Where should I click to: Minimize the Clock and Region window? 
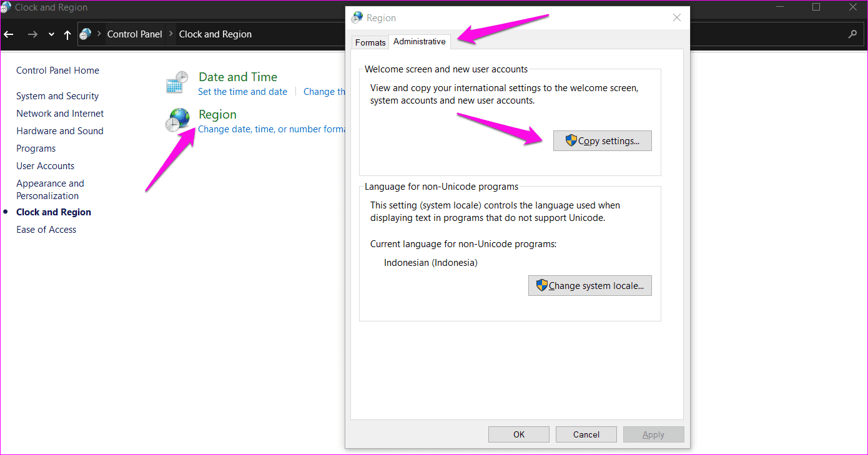pos(779,7)
